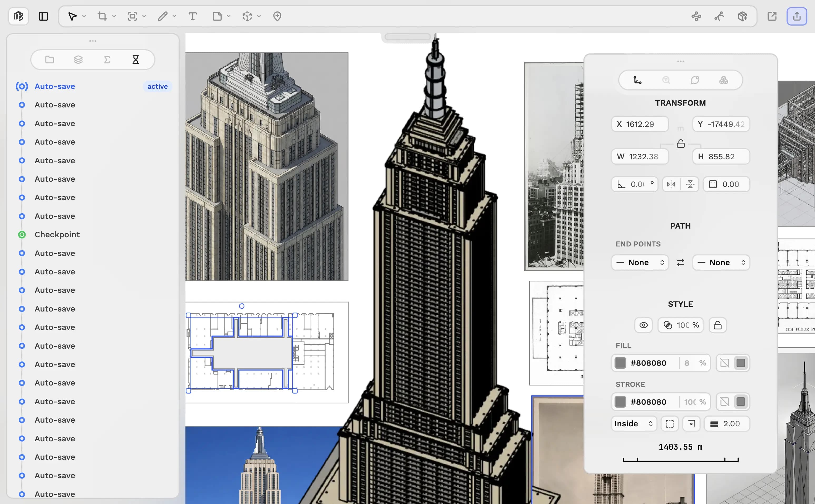Click the rendered Empire State top thumbnail
This screenshot has width=815, height=504.
click(267, 166)
